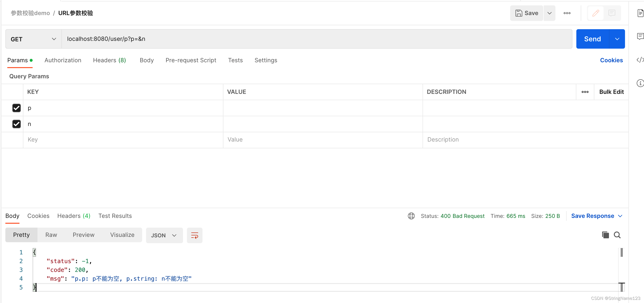
Task: Open the response Raw view tab
Action: (51, 235)
